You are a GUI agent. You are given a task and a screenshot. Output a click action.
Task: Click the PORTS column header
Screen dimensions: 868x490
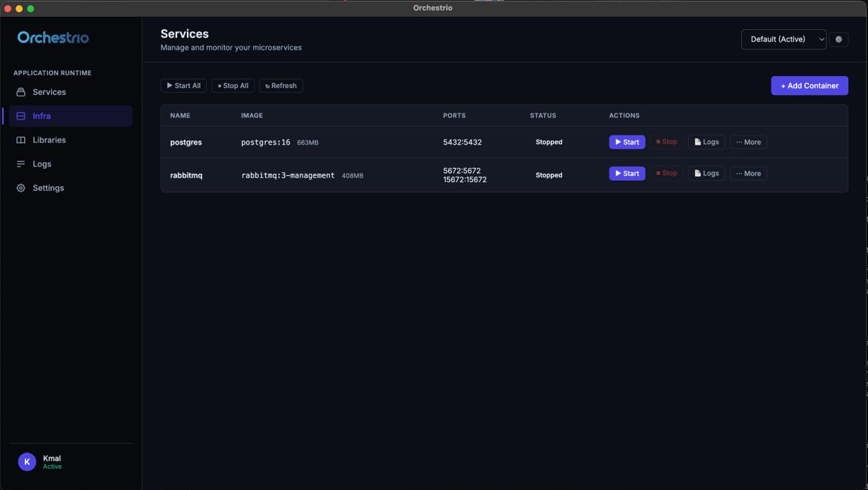point(454,116)
